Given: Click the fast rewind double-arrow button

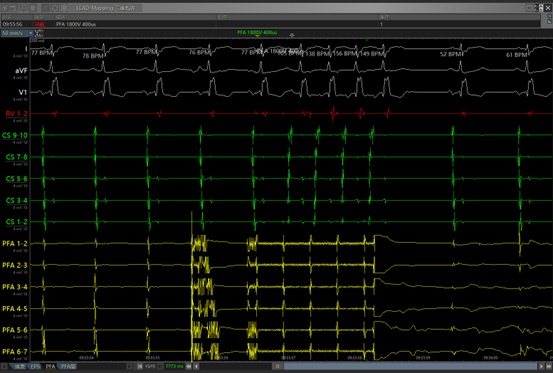Looking at the screenshot, I should tap(189, 367).
